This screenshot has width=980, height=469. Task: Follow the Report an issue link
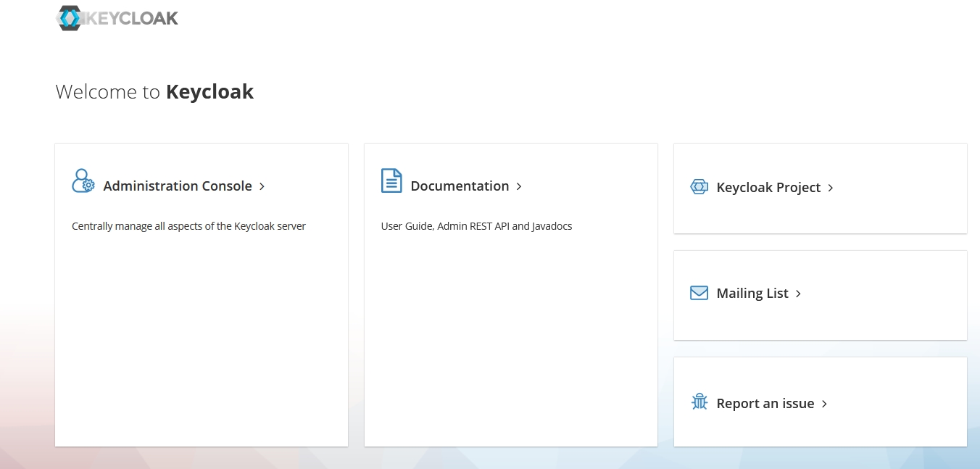tap(765, 404)
